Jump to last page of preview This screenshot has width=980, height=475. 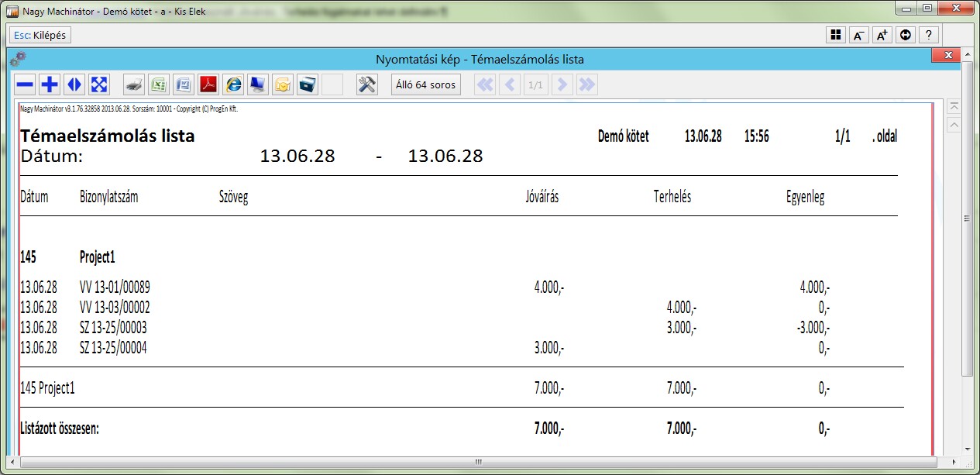click(587, 84)
